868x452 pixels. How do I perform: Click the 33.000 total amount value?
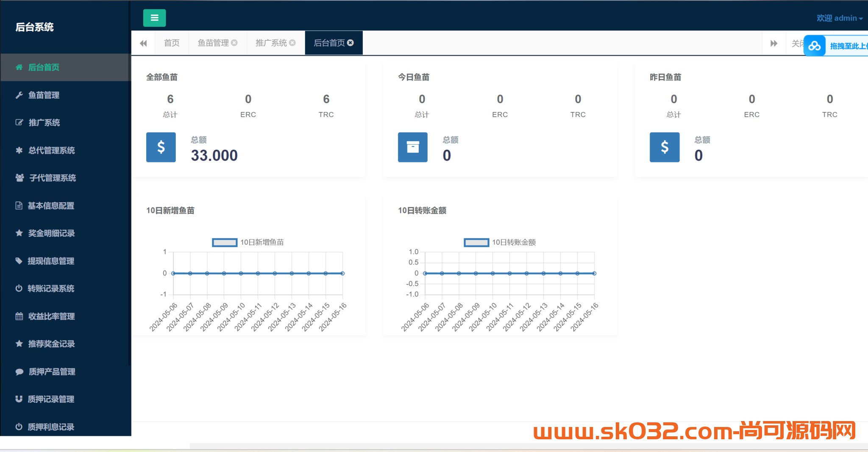point(214,156)
